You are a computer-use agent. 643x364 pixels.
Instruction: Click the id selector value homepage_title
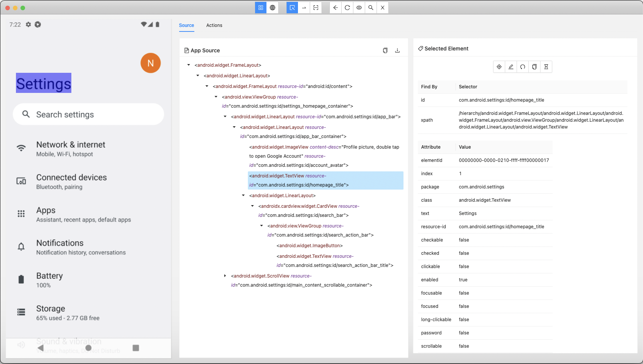coord(501,100)
